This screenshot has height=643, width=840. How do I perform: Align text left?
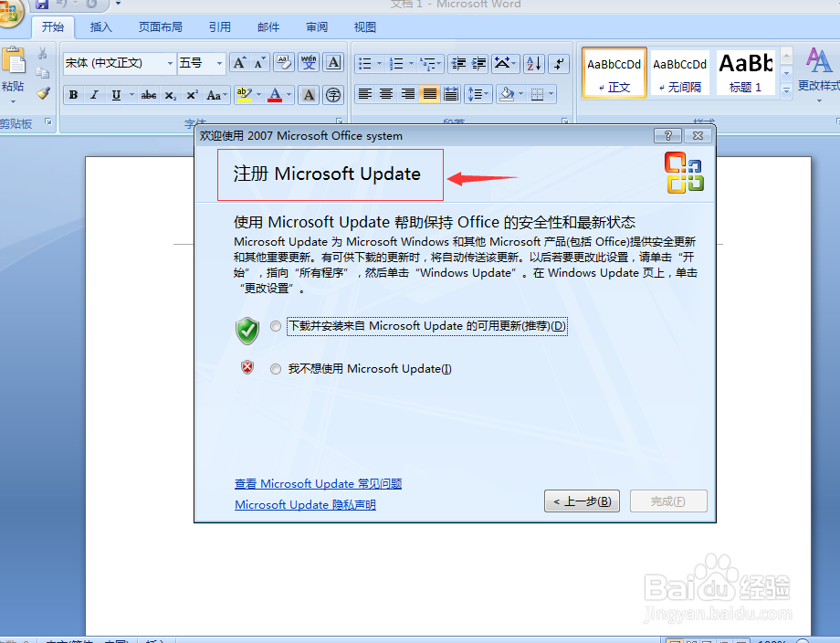click(x=365, y=95)
